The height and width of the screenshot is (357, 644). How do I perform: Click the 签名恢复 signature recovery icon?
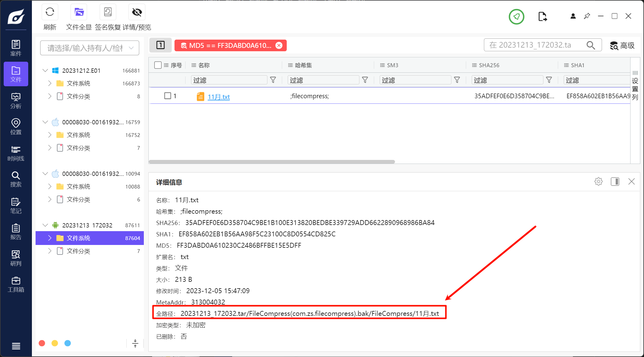coord(108,12)
